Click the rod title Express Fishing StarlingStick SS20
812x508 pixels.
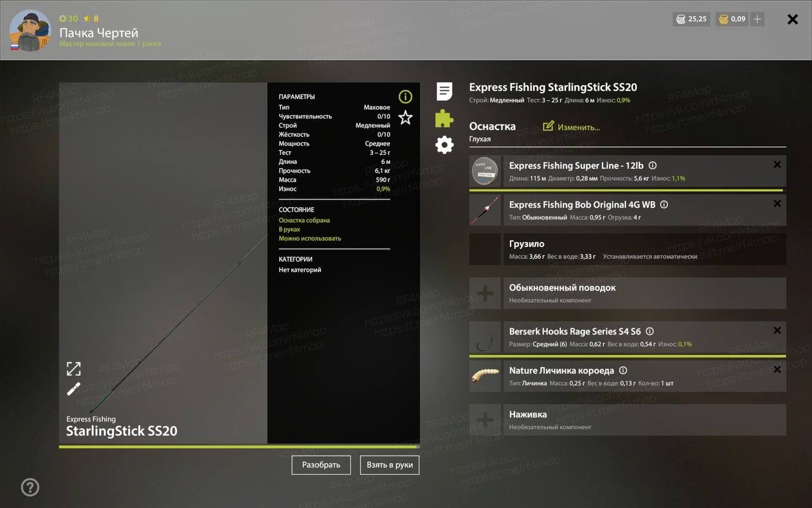pyautogui.click(x=553, y=88)
